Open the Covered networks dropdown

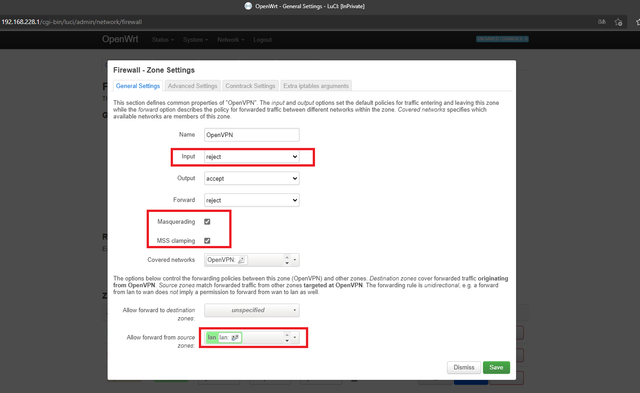(x=251, y=260)
